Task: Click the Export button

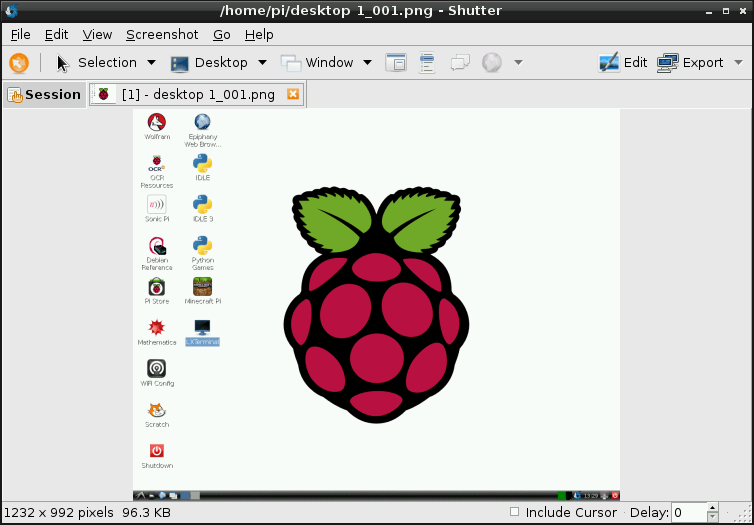Action: 691,63
